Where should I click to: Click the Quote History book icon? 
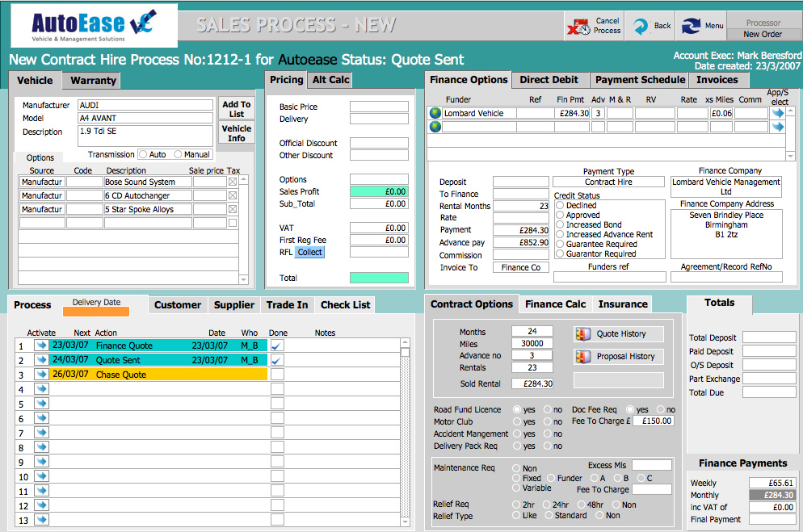pyautogui.click(x=582, y=334)
